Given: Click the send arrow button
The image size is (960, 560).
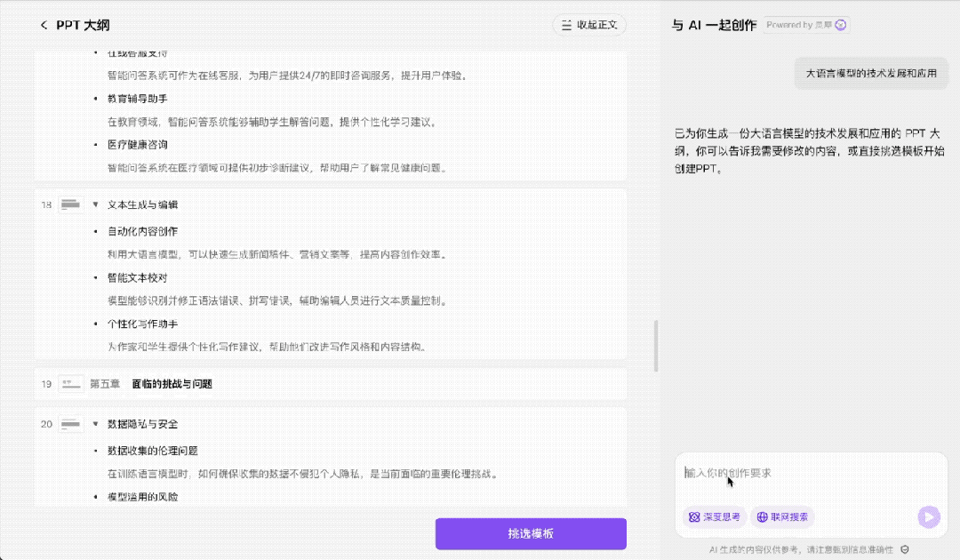Looking at the screenshot, I should click(x=928, y=517).
